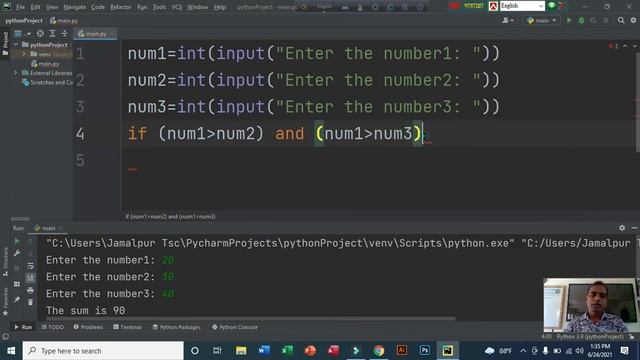This screenshot has height=360, width=640.
Task: Open the Edit menu
Action: pyautogui.click(x=36, y=7)
